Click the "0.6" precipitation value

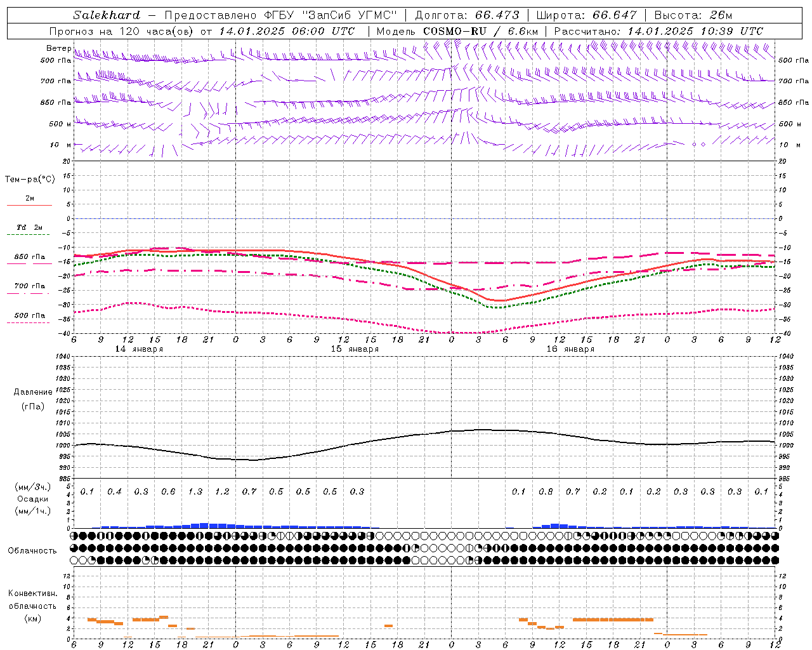click(168, 491)
